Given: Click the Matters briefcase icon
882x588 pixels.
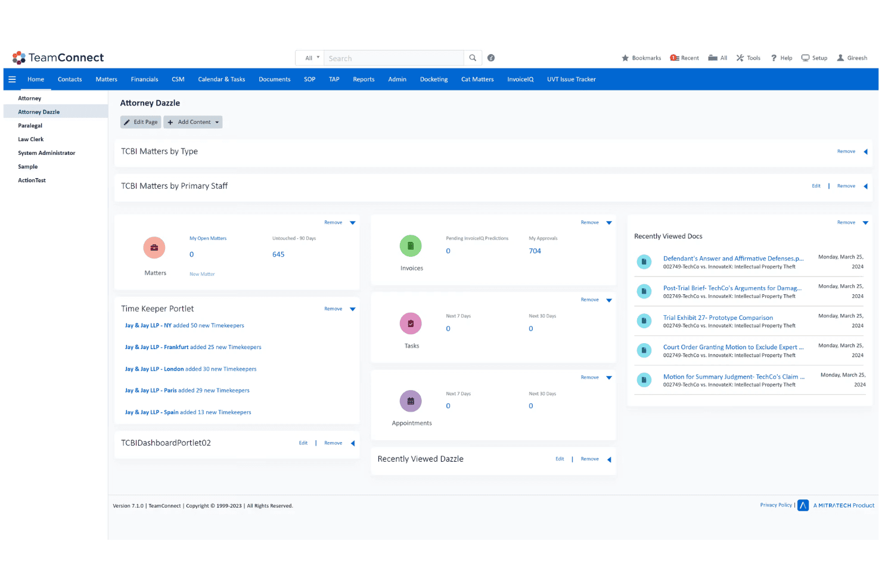Looking at the screenshot, I should [154, 248].
